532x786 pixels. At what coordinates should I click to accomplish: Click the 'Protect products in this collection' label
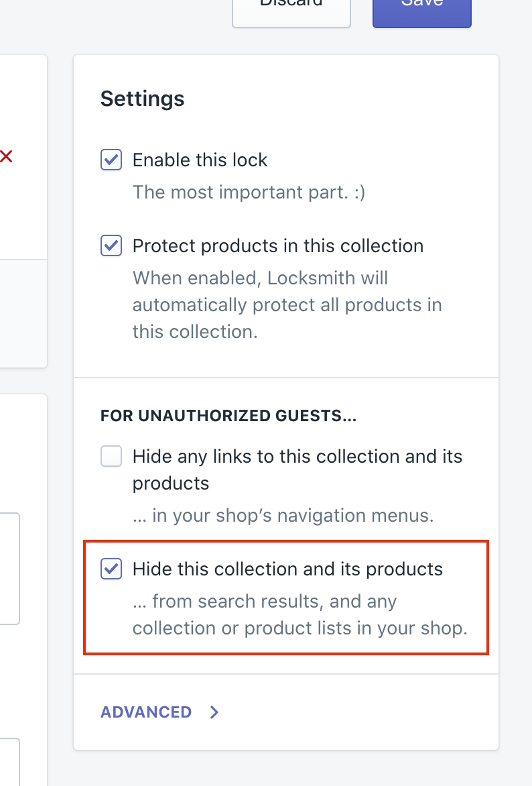[277, 246]
